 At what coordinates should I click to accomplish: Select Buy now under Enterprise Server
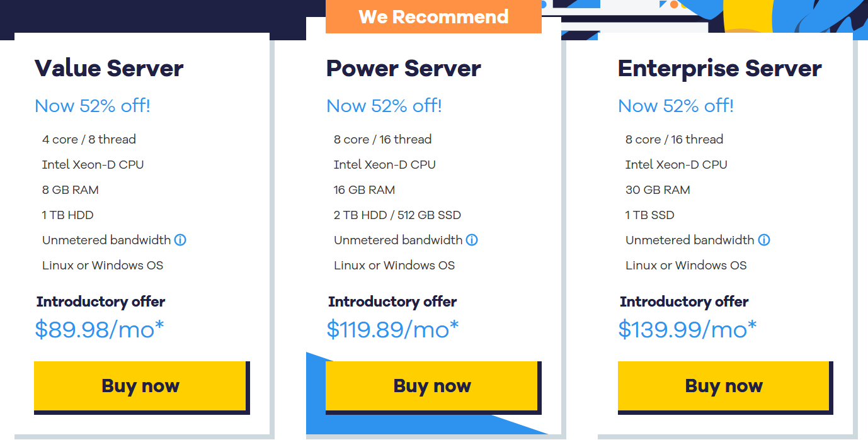pos(724,386)
